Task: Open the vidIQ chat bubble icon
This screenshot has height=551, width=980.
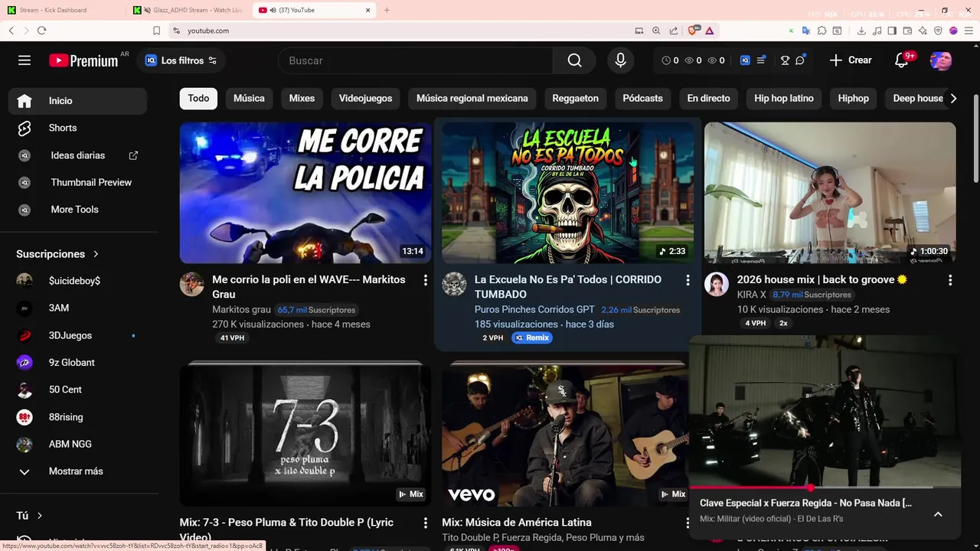Action: 800,60
